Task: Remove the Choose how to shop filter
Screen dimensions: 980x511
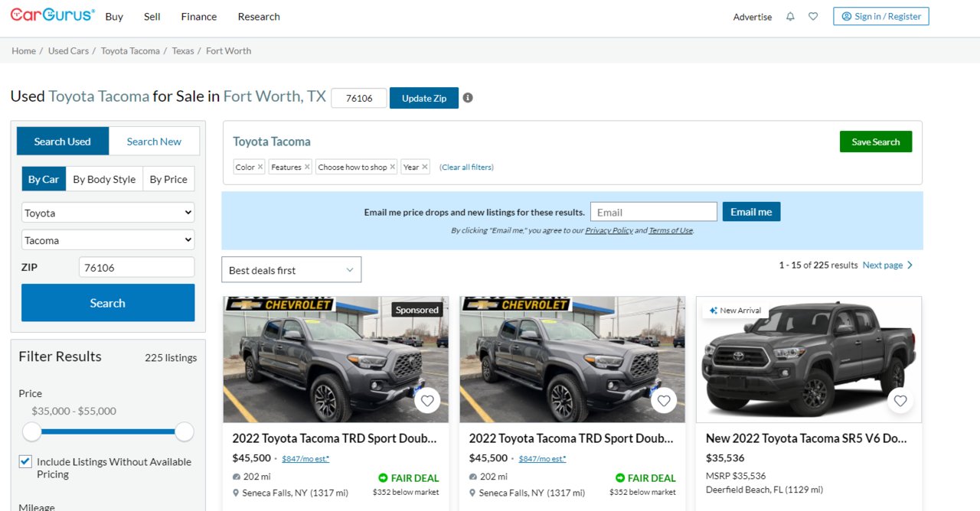Action: click(x=393, y=167)
